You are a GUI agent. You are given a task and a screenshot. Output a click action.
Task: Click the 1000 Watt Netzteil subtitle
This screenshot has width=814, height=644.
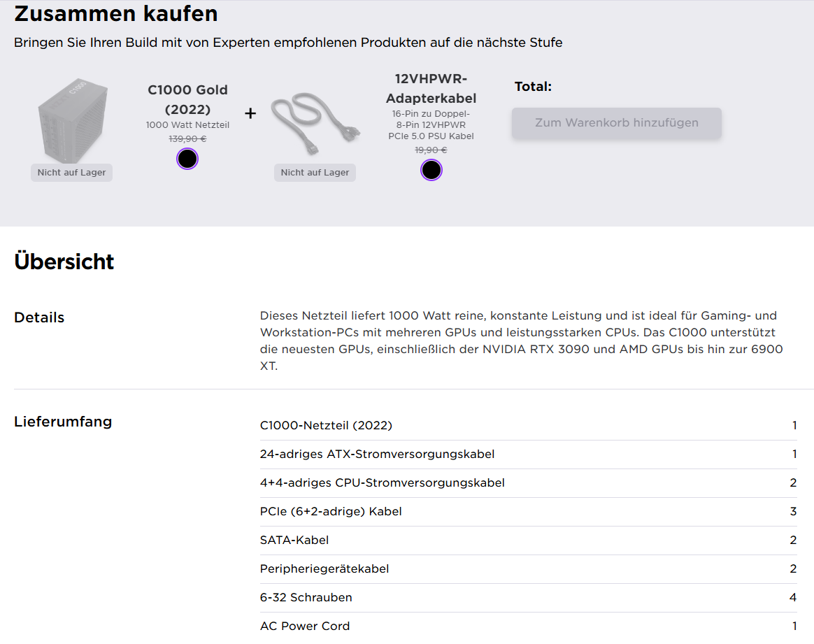(187, 125)
